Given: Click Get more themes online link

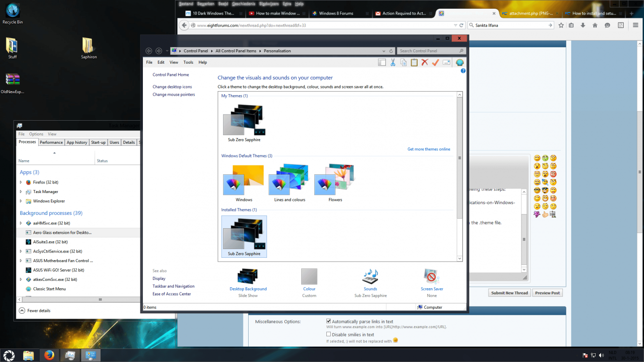Looking at the screenshot, I should pos(429,149).
